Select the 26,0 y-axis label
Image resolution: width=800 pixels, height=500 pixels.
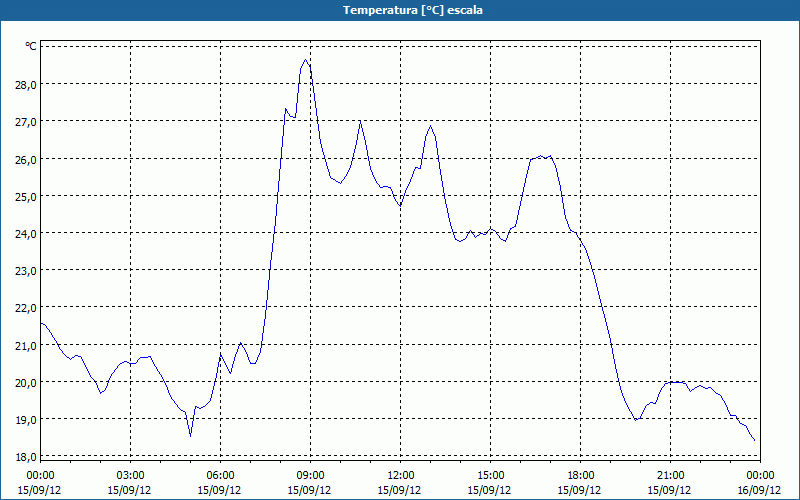26,159
